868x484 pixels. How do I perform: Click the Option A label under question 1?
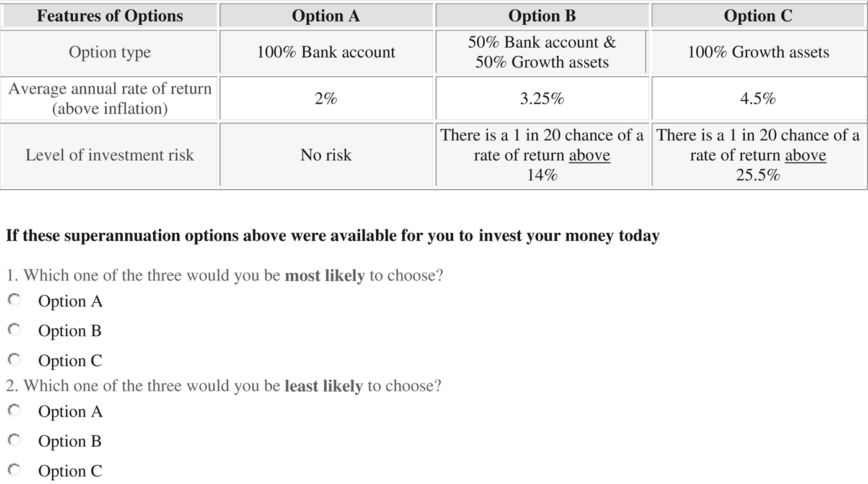70,301
